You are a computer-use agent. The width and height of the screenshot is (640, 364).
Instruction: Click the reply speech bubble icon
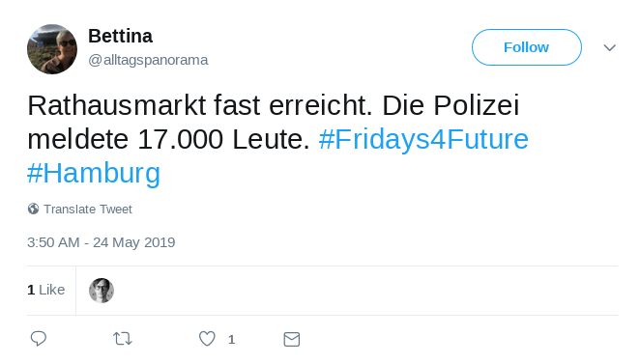click(x=39, y=339)
